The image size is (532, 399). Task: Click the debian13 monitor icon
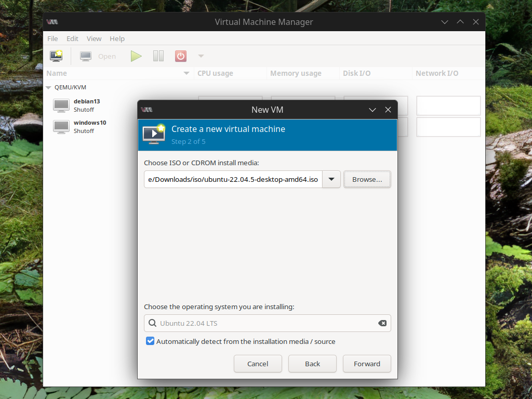point(61,105)
